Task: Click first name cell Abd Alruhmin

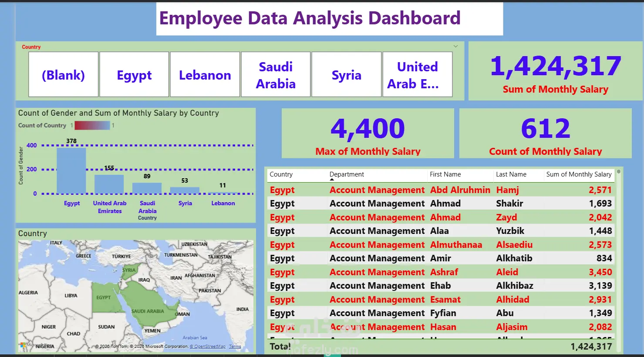Action: 460,190
